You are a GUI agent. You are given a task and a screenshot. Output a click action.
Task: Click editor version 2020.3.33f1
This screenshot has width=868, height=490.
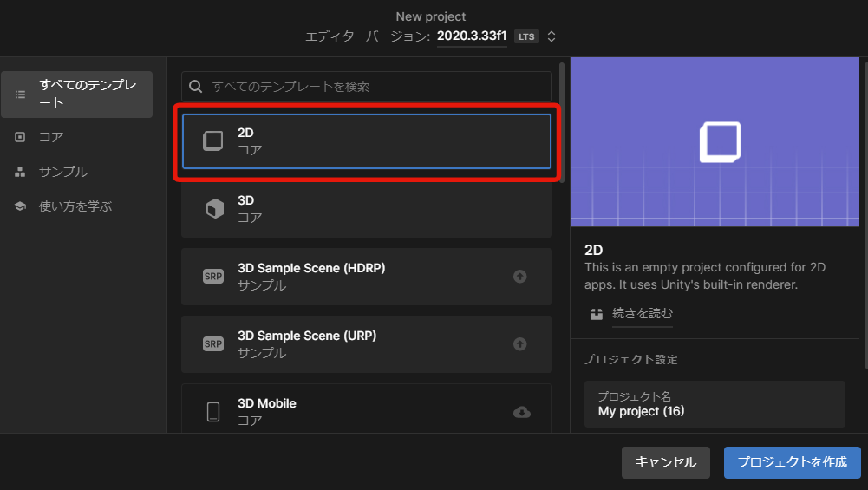(x=472, y=36)
